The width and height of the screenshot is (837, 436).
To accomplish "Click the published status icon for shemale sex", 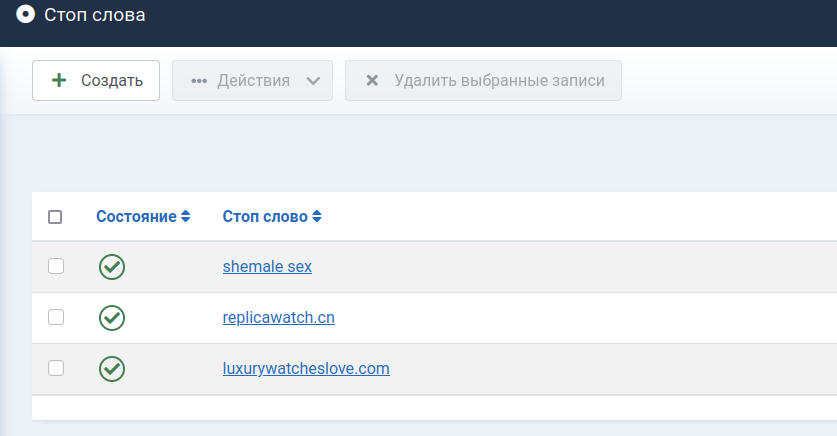I will point(112,267).
